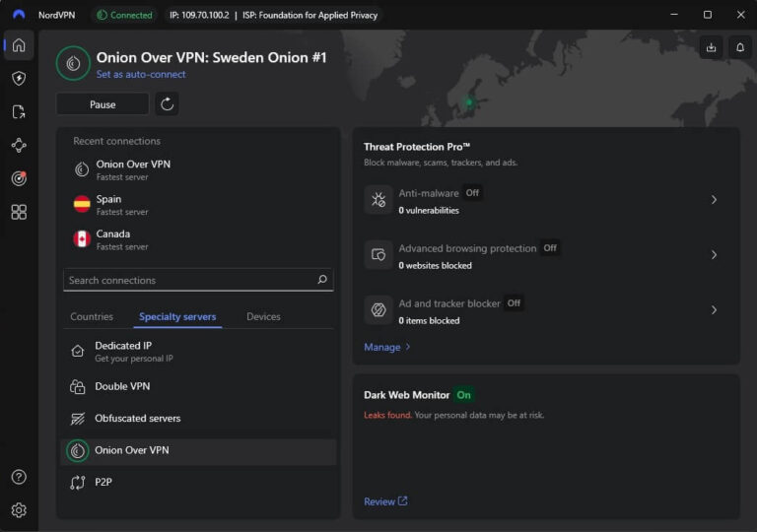Open Manage threat protection link
The image size is (757, 532).
(387, 347)
